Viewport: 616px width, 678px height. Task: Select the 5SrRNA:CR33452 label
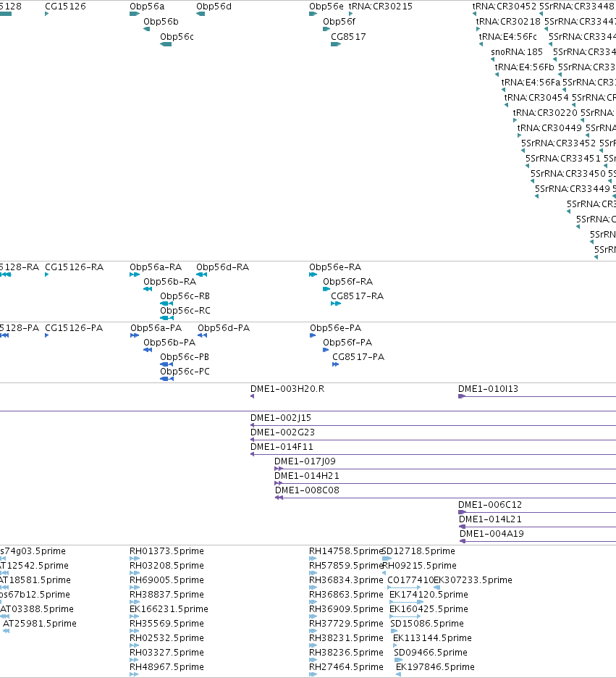pos(558,143)
